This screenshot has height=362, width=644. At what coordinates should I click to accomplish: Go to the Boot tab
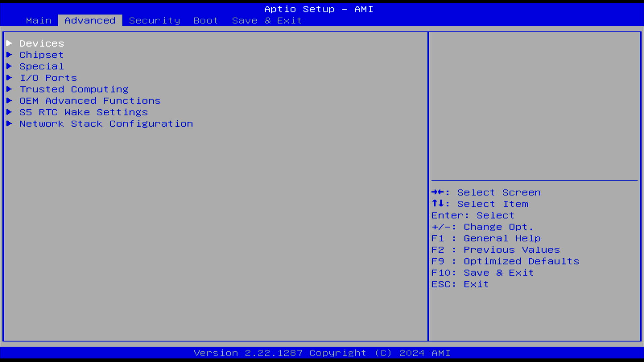[206, 20]
